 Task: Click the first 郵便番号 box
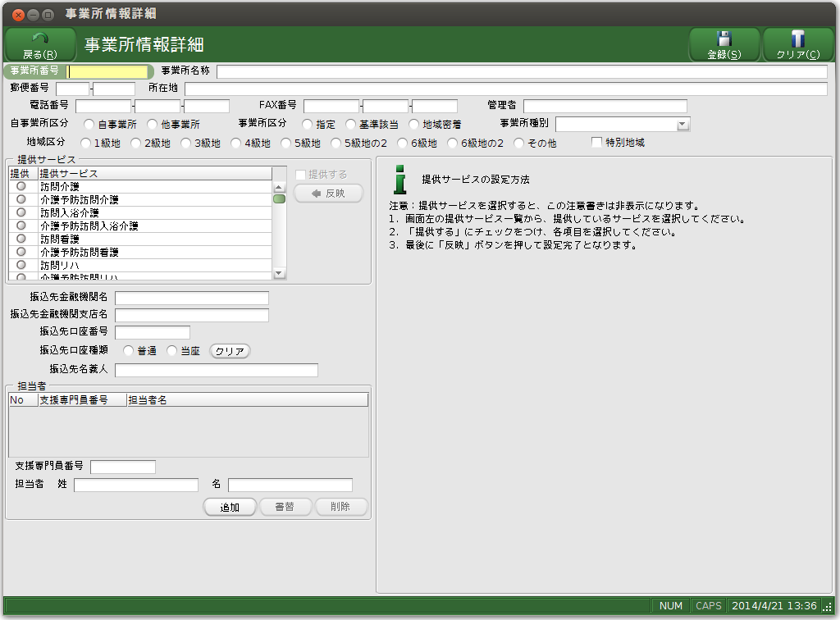click(72, 89)
